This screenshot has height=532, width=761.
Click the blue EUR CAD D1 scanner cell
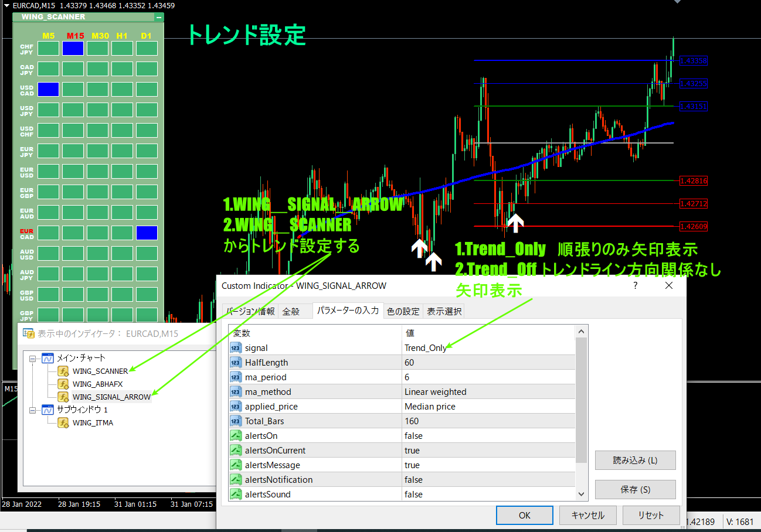pos(147,233)
